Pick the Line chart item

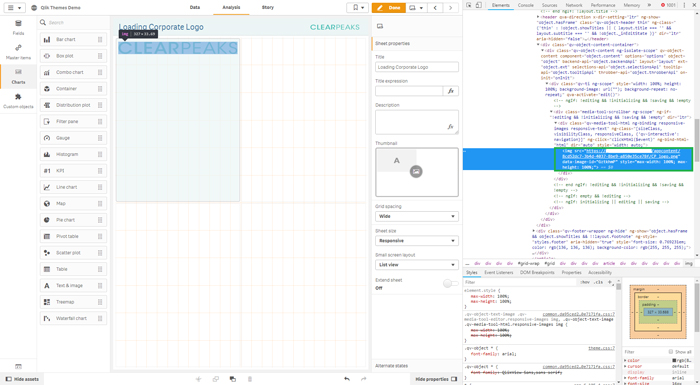pyautogui.click(x=73, y=187)
